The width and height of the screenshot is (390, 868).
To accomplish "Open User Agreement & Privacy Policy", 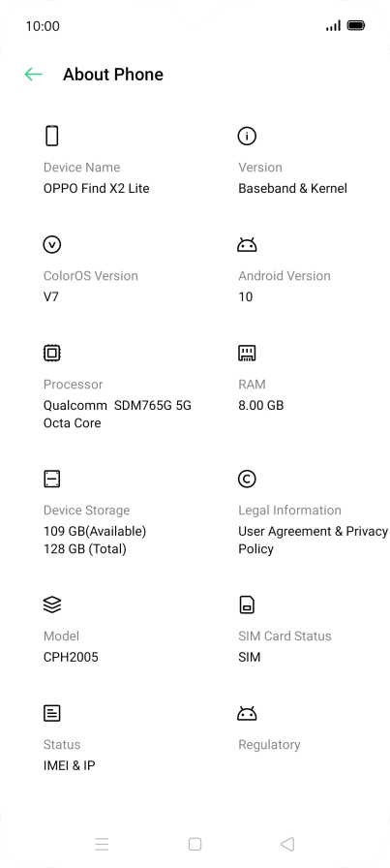I will coord(314,540).
